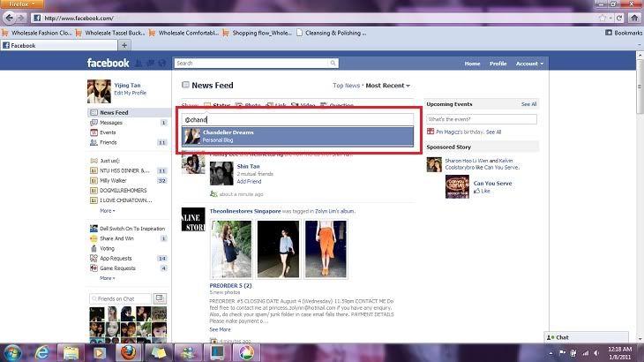The width and height of the screenshot is (644, 362).
Task: Open the Account dropdown menu
Action: 529,64
